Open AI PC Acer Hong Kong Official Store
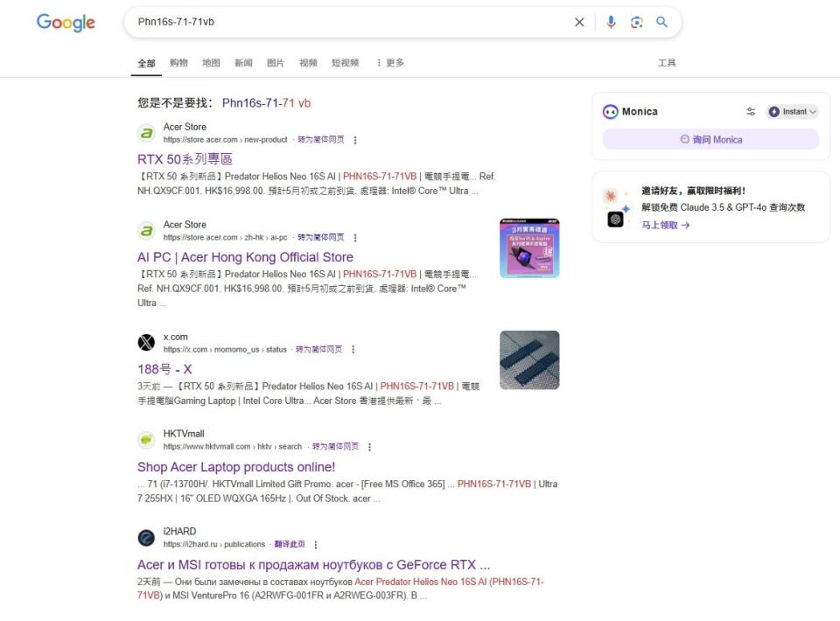Screen dimensions: 840x621 245,257
